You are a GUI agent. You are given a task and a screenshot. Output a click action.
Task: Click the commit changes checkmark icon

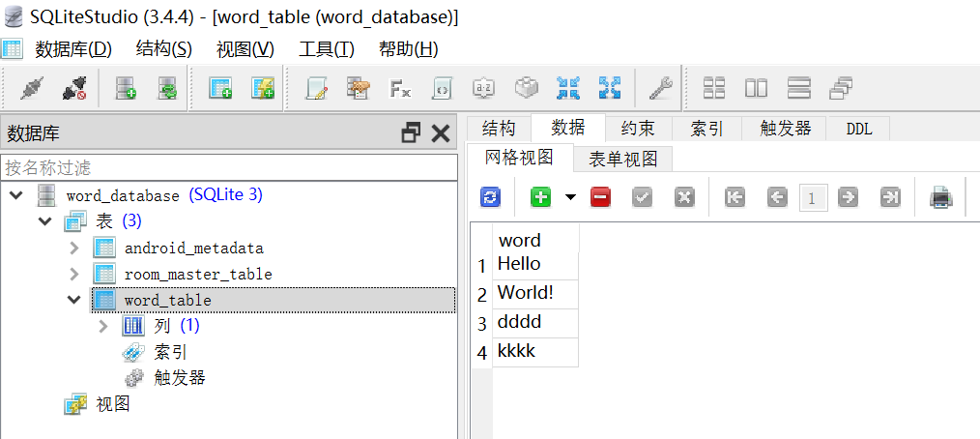tap(643, 197)
